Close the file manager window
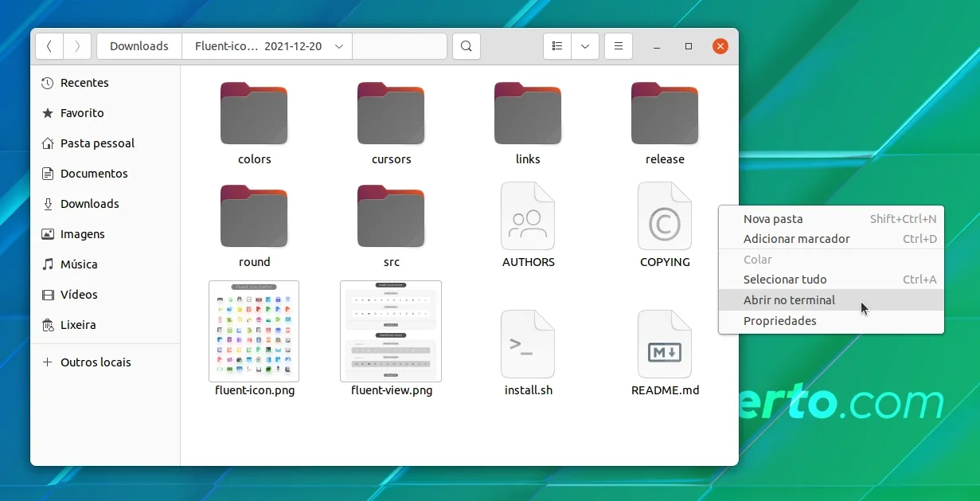The height and width of the screenshot is (501, 980). (x=720, y=46)
